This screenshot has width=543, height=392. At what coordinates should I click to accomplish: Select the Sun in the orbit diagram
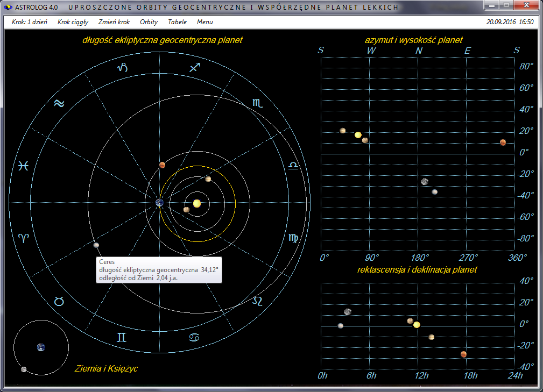coord(197,203)
